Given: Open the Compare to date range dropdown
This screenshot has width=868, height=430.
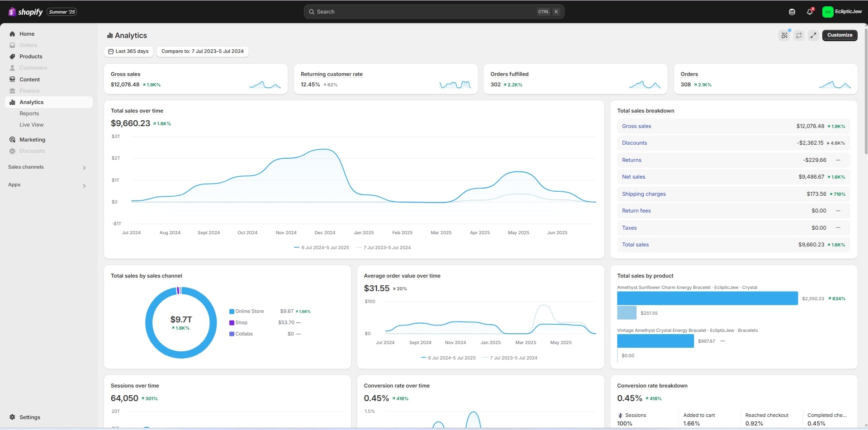Looking at the screenshot, I should tap(202, 52).
